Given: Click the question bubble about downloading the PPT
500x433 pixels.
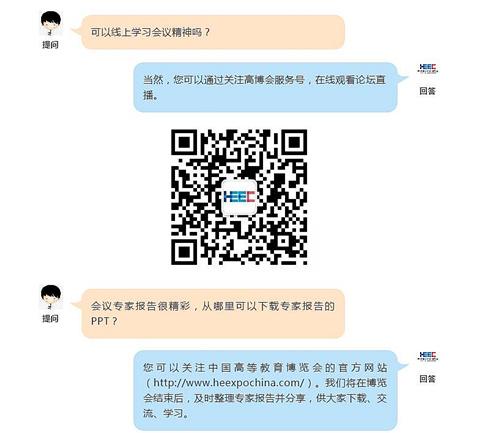Looking at the screenshot, I should pos(212,314).
